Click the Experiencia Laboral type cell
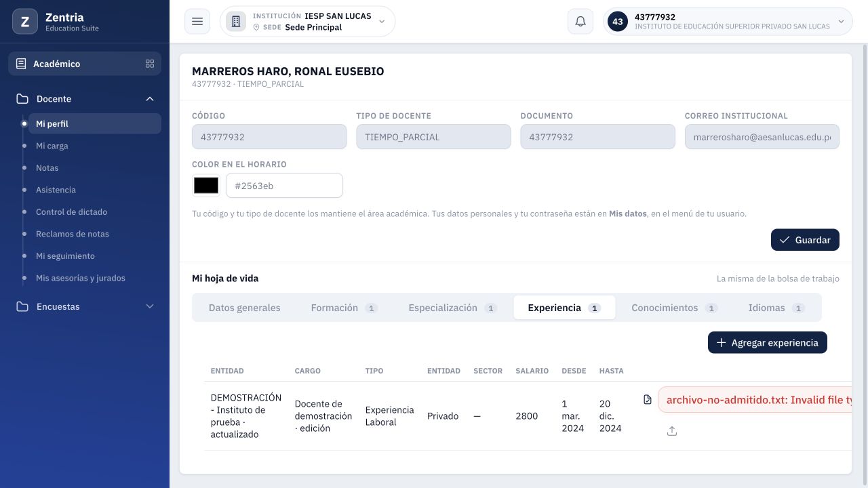868x488 pixels. tap(389, 416)
